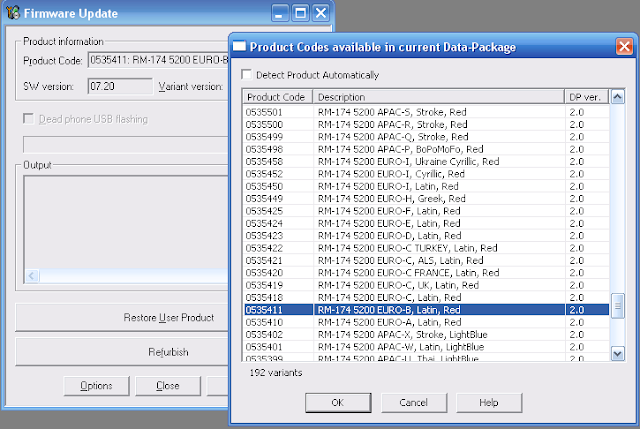The image size is (640, 429).
Task: Select EURO-C FRANCE, Latin, Red row
Action: click(427, 272)
